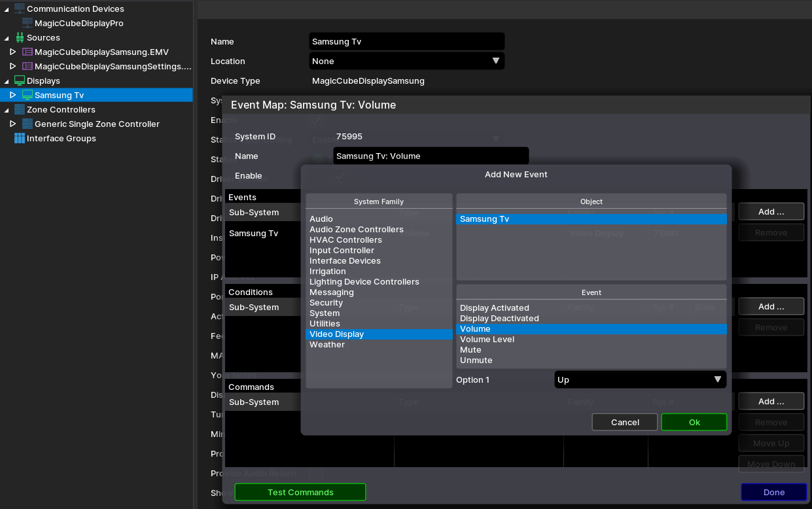812x509 pixels.
Task: Select Security system family
Action: click(379, 303)
